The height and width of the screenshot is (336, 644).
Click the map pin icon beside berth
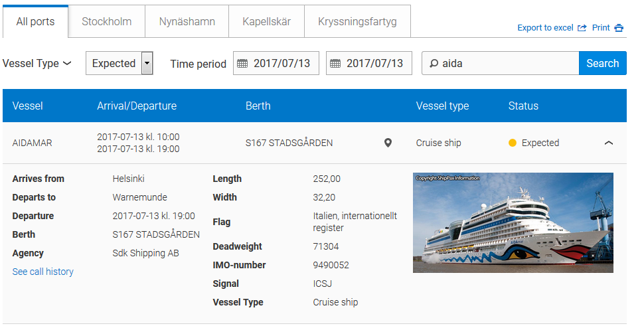tap(388, 143)
